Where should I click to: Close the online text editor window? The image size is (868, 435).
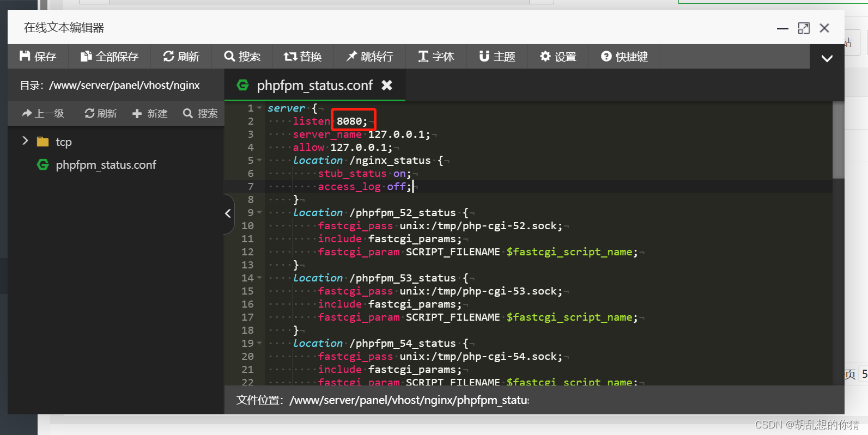pos(824,28)
